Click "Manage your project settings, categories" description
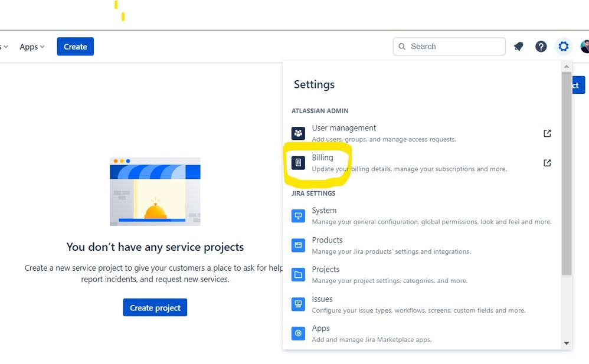The image size is (589, 364). (390, 281)
